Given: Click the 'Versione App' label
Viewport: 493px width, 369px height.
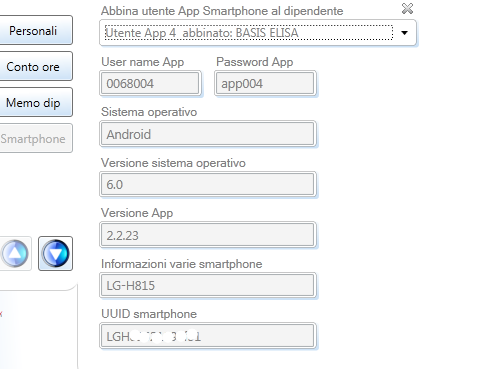Looking at the screenshot, I should click(x=137, y=213).
